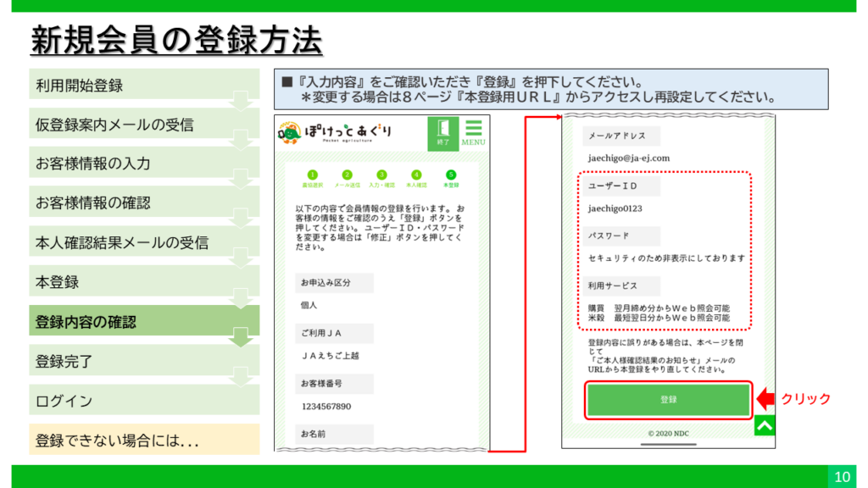Click the green scroll-to-top arrow

coord(765,426)
